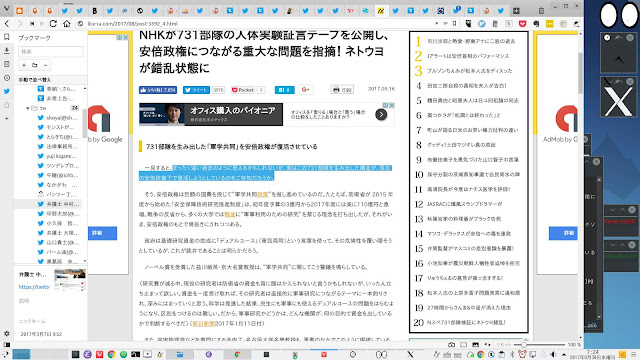Select the active yellow-icon tab
This screenshot has height=360, width=640.
[x=380, y=11]
